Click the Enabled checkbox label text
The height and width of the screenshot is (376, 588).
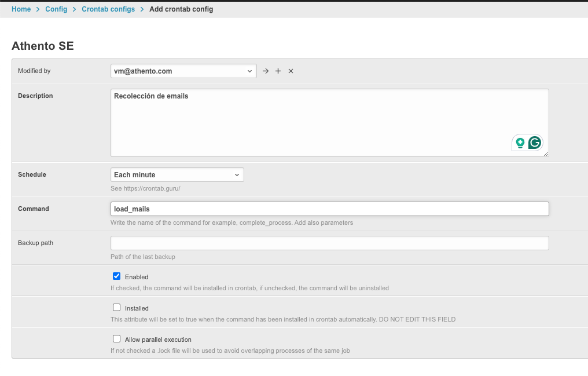(x=137, y=277)
